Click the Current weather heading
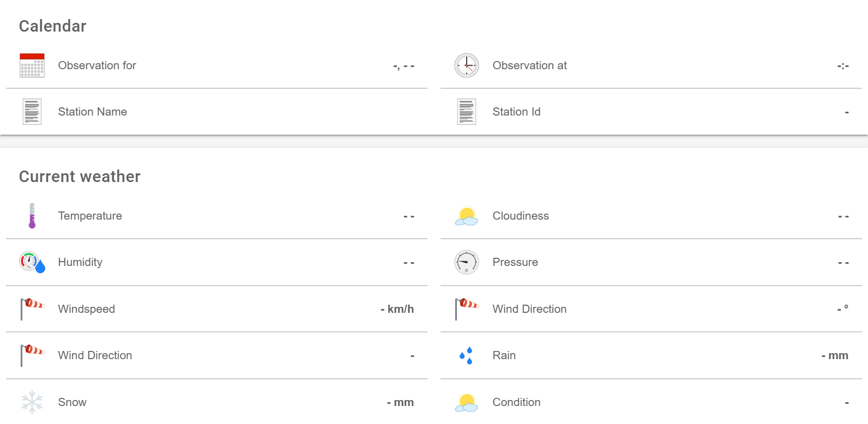Image resolution: width=868 pixels, height=424 pixels. 80,177
